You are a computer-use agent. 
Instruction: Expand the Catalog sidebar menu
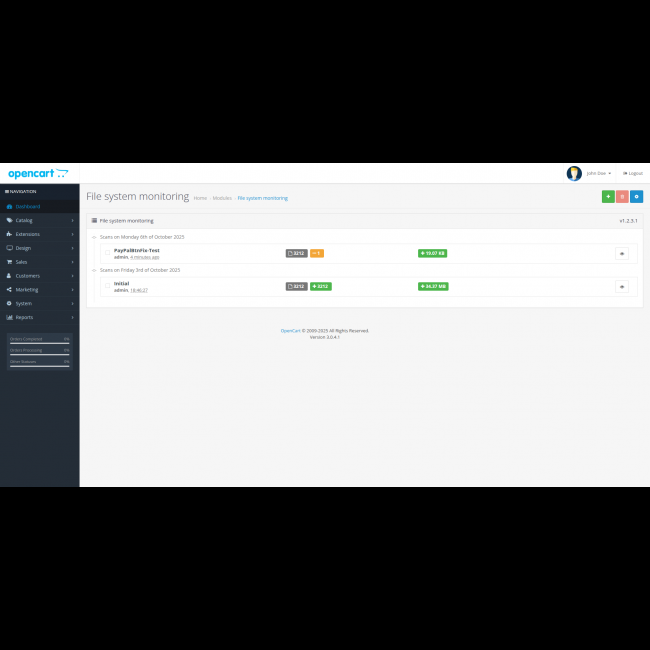click(x=39, y=220)
